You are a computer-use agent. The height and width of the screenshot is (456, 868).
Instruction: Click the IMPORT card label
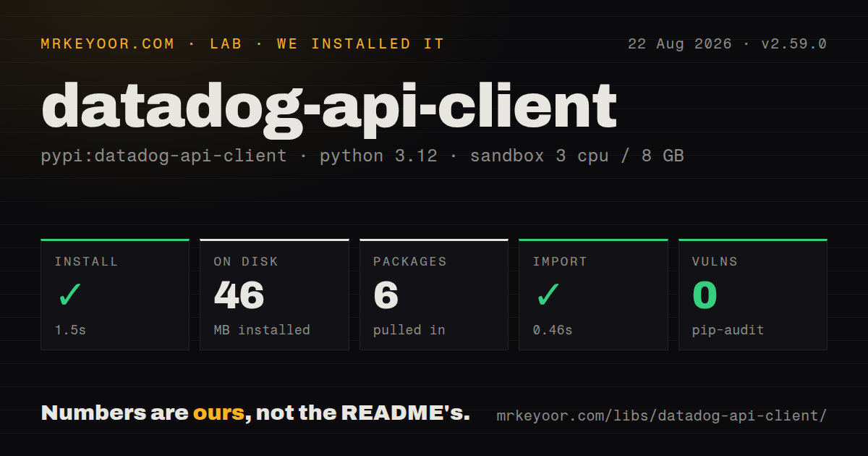click(x=560, y=261)
